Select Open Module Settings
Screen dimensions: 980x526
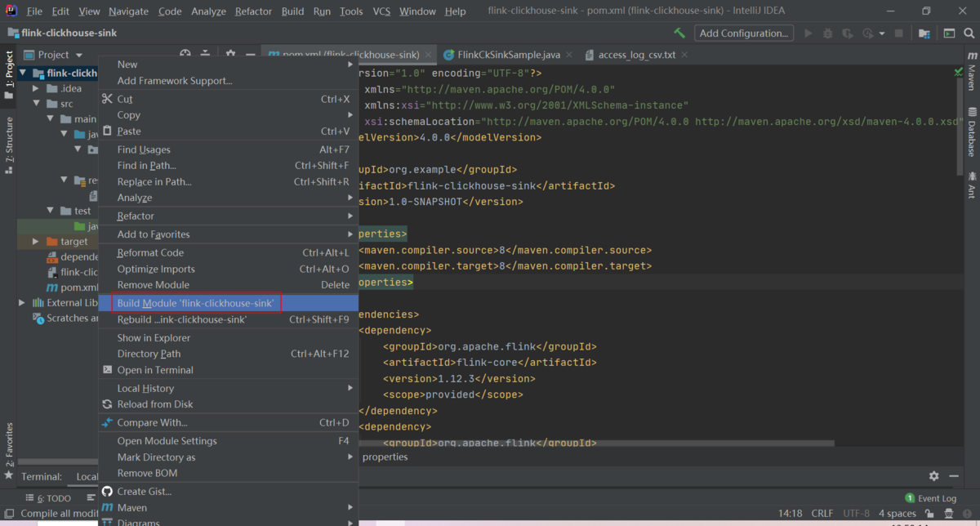(229, 441)
